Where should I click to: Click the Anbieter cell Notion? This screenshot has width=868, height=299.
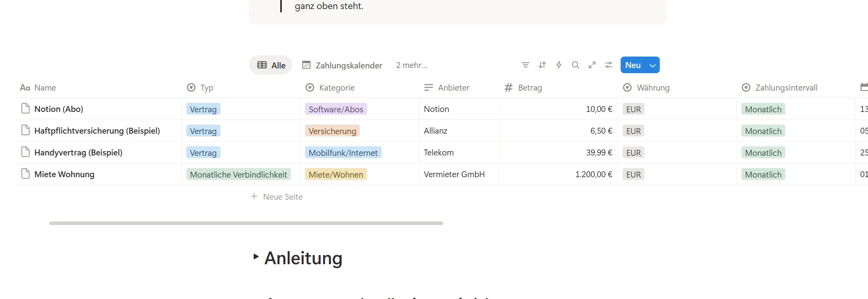click(459, 109)
